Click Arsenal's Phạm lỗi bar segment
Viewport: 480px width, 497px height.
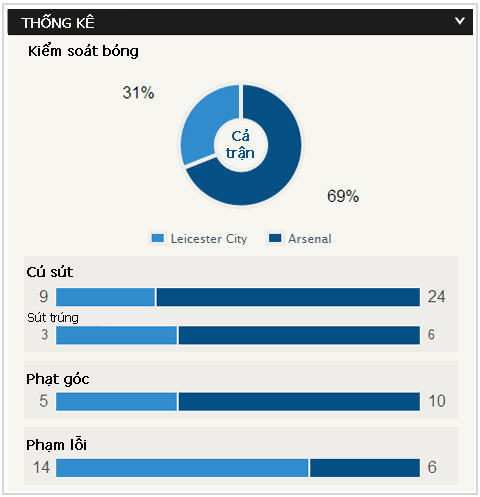[x=365, y=468]
